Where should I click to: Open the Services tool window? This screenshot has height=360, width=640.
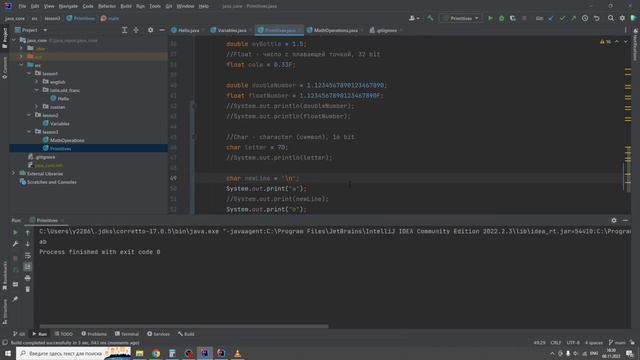pos(158,334)
